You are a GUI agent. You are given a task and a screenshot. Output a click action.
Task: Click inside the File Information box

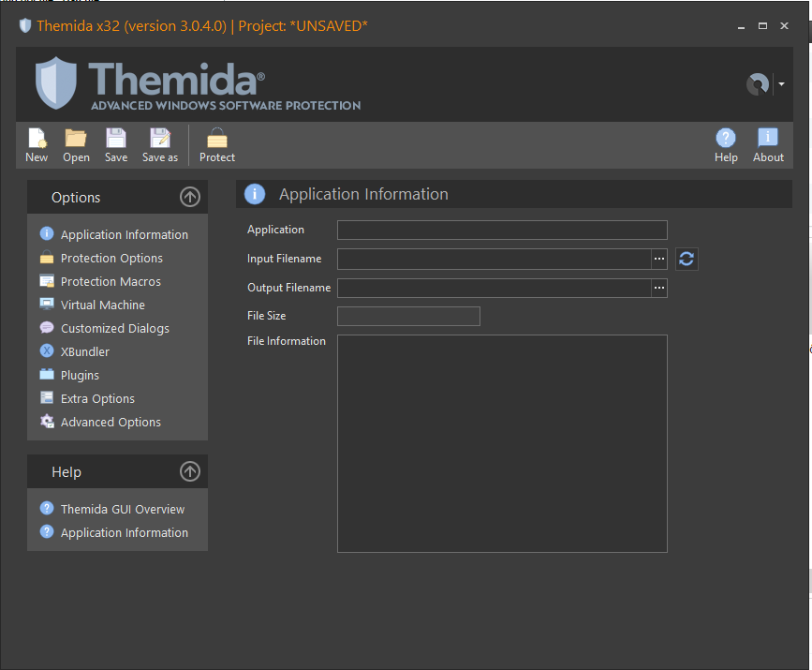click(502, 443)
